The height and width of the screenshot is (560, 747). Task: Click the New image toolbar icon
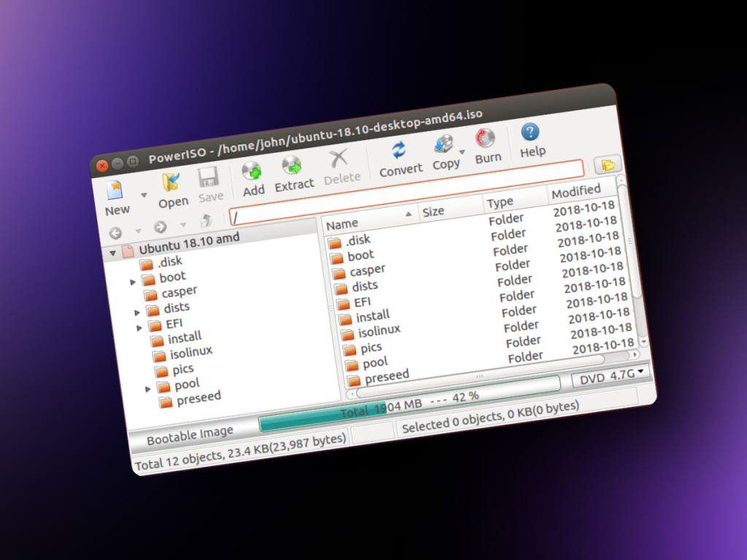115,190
